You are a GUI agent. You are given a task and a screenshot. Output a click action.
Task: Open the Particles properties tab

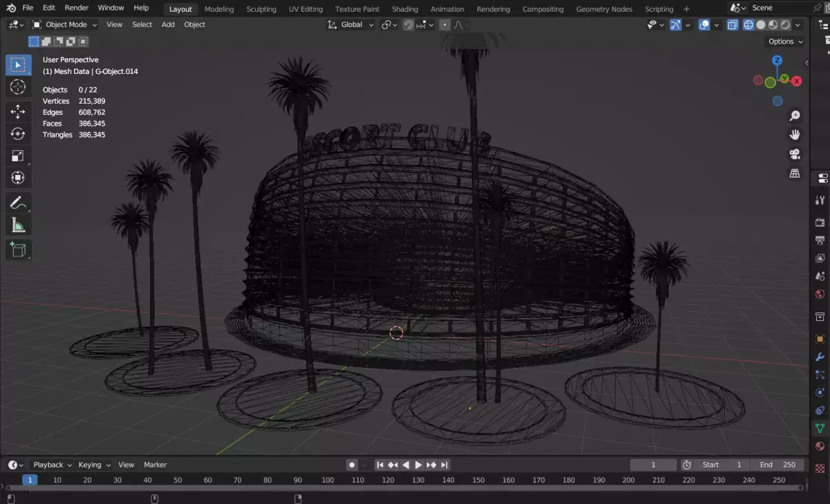click(x=820, y=375)
